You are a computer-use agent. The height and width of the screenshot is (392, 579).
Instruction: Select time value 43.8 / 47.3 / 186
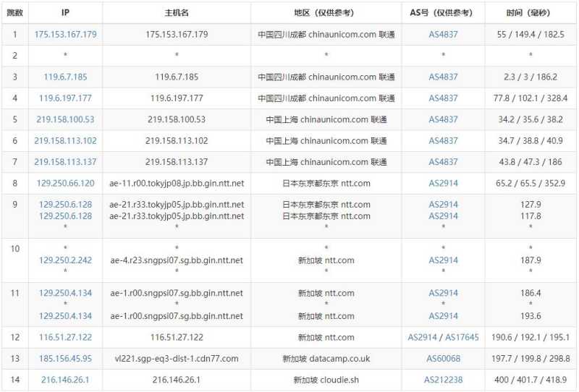[x=531, y=162]
